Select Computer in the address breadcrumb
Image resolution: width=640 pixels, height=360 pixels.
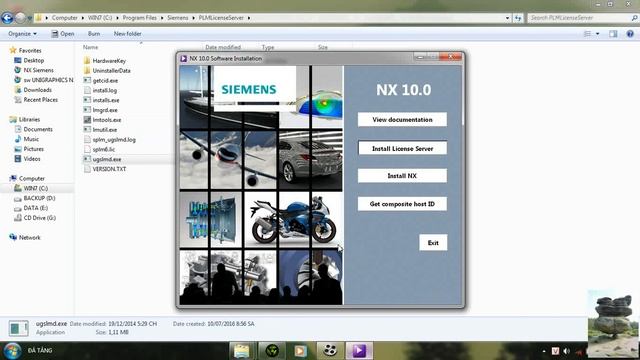[64, 18]
